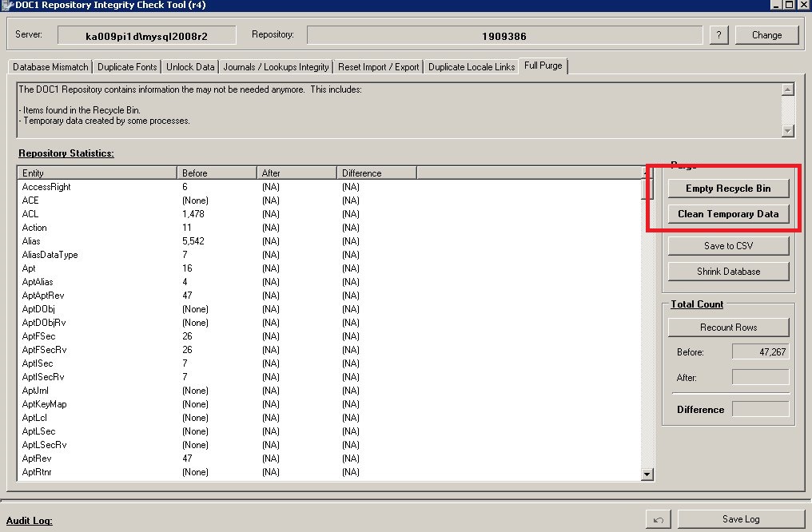
Task: Click Recount Rows under Total Count
Action: [x=728, y=327]
